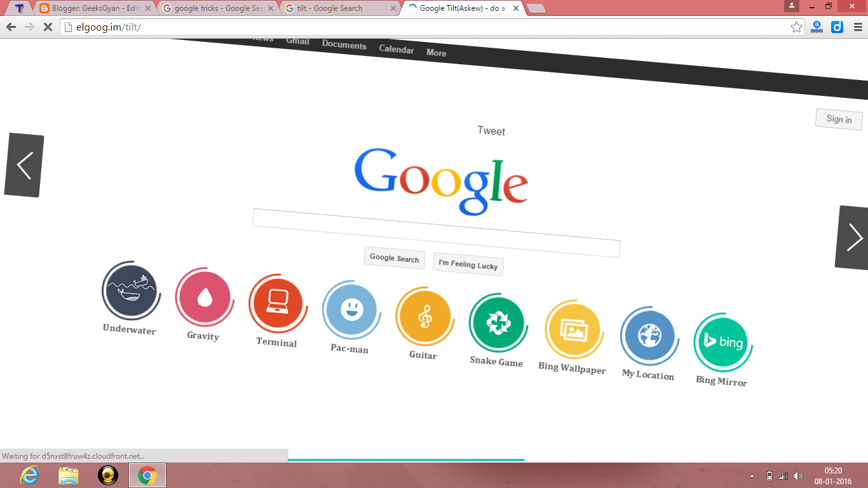
Task: Open Documents in the tilted navigation bar
Action: (344, 45)
